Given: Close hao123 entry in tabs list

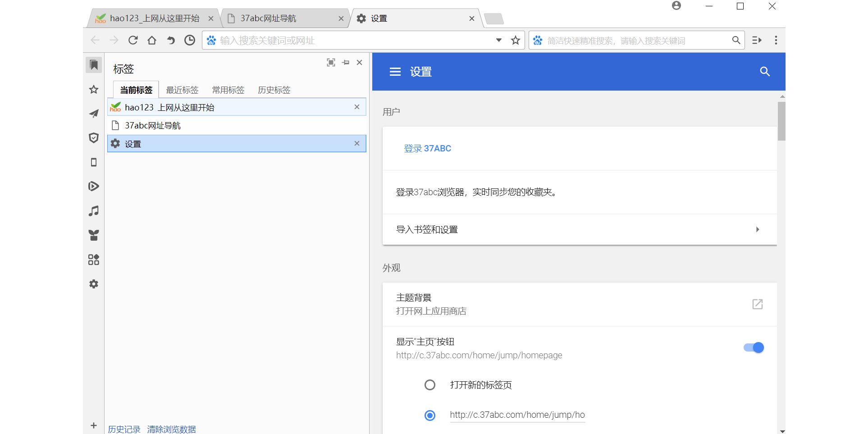Looking at the screenshot, I should pyautogui.click(x=357, y=107).
